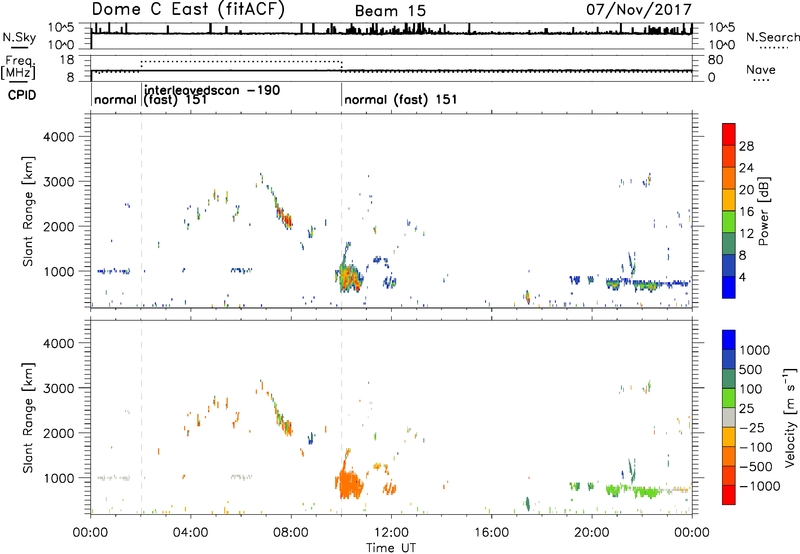Click the '08:00' time tick label
This screenshot has height=554, width=800.
pyautogui.click(x=291, y=533)
